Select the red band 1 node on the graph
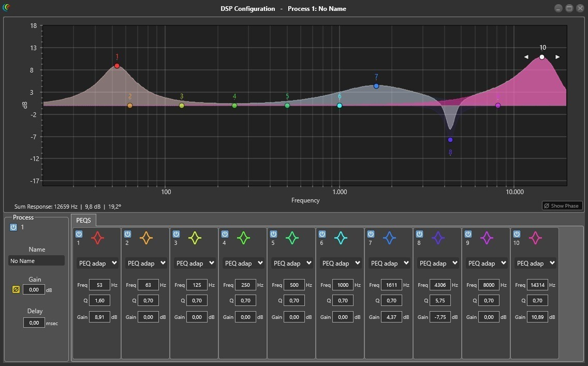This screenshot has width=588, height=366. coord(117,66)
